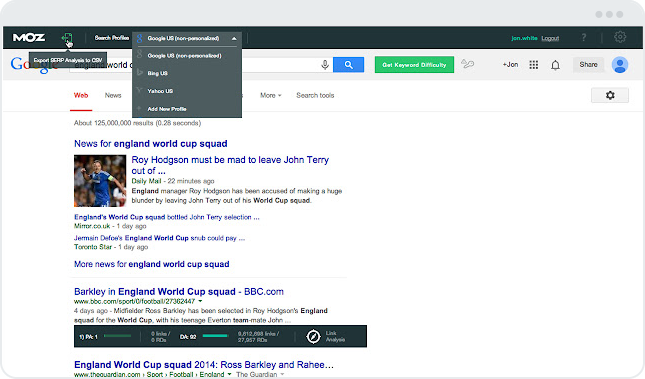
Task: Open the bbc.com URL dropdown arrow
Action: [x=200, y=301]
